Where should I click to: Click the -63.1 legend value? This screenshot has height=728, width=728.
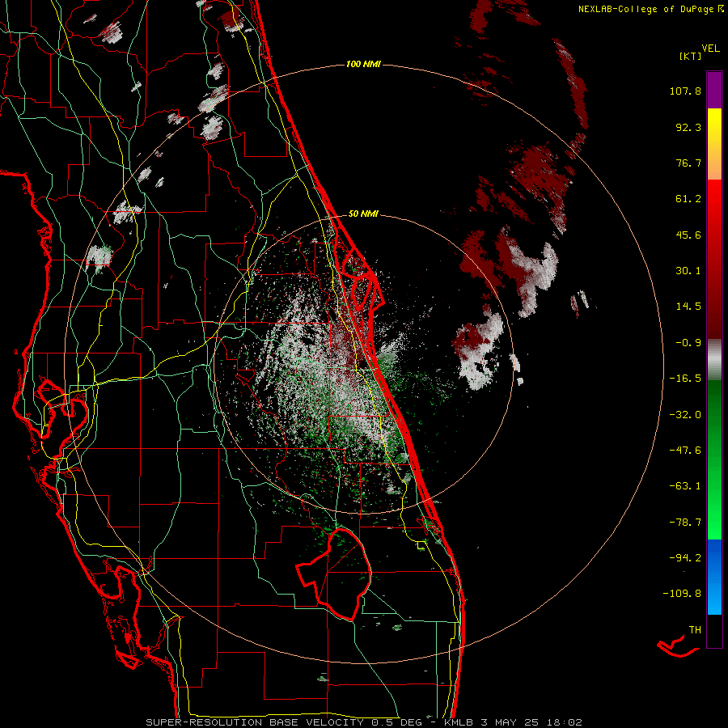point(685,486)
